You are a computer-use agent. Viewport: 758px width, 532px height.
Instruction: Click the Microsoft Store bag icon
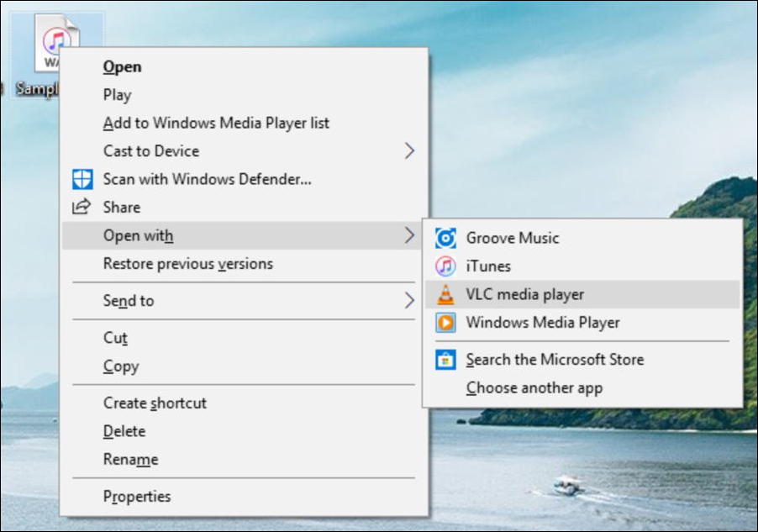coord(445,360)
